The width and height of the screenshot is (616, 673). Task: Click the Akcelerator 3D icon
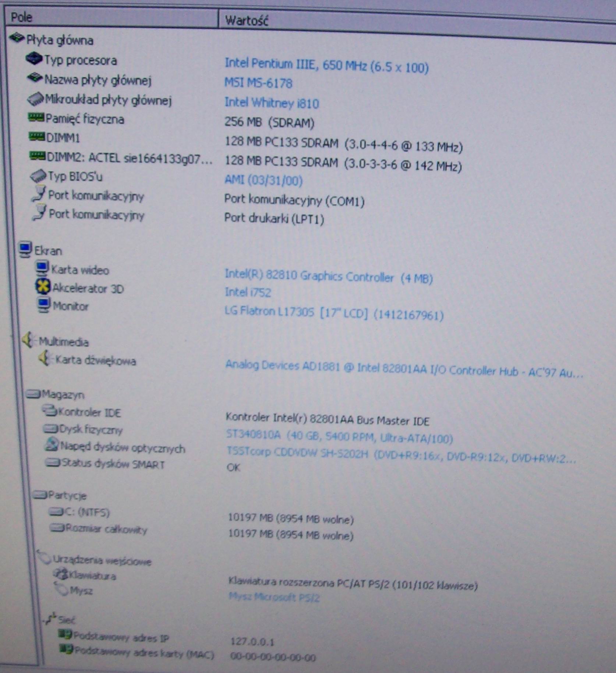(43, 286)
